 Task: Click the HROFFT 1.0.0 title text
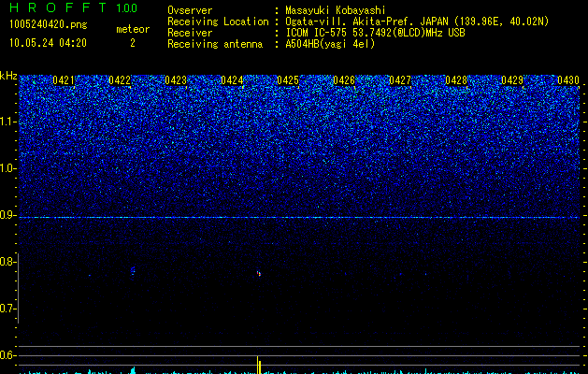coord(73,7)
